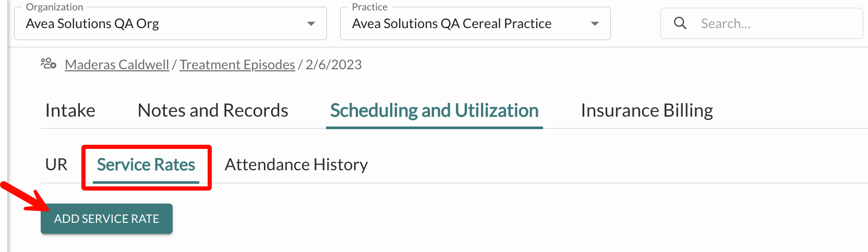Open the Insurance Billing tab
The image size is (868, 252).
click(x=647, y=110)
